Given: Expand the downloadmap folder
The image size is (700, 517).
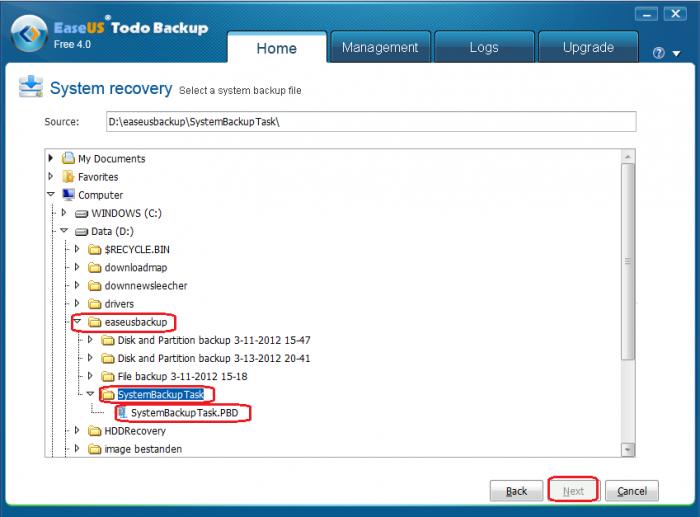Looking at the screenshot, I should (x=77, y=267).
